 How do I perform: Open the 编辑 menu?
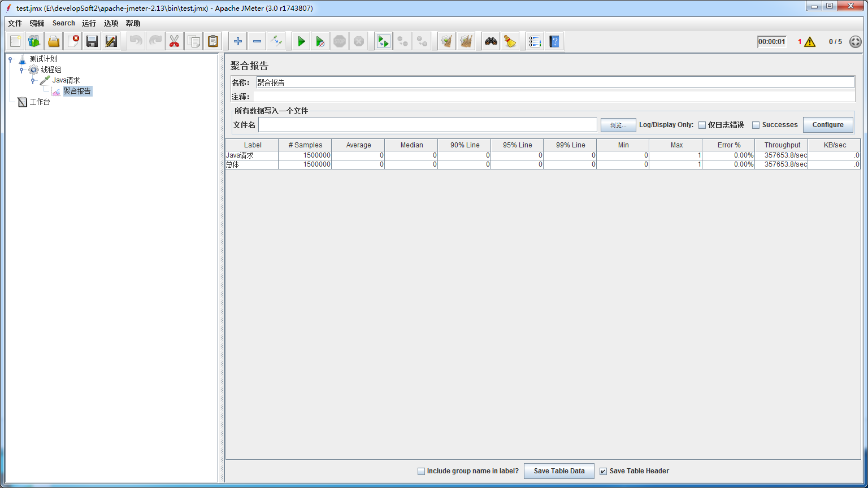[x=37, y=23]
